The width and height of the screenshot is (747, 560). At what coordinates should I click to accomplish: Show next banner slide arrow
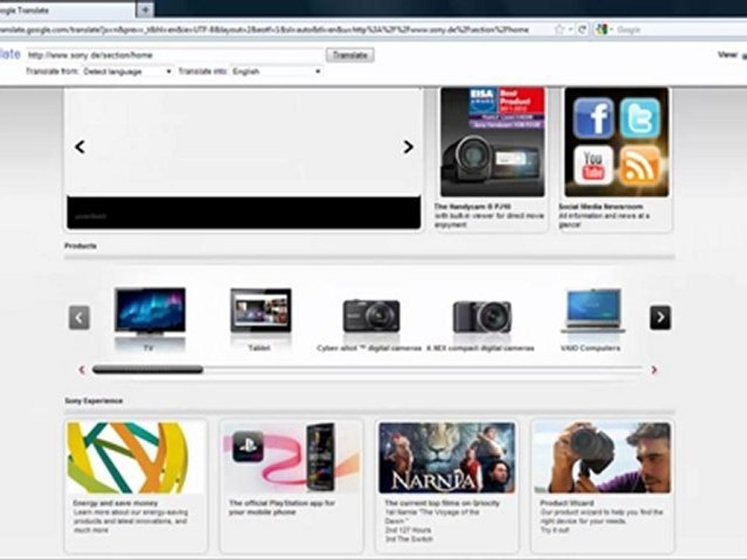click(408, 147)
